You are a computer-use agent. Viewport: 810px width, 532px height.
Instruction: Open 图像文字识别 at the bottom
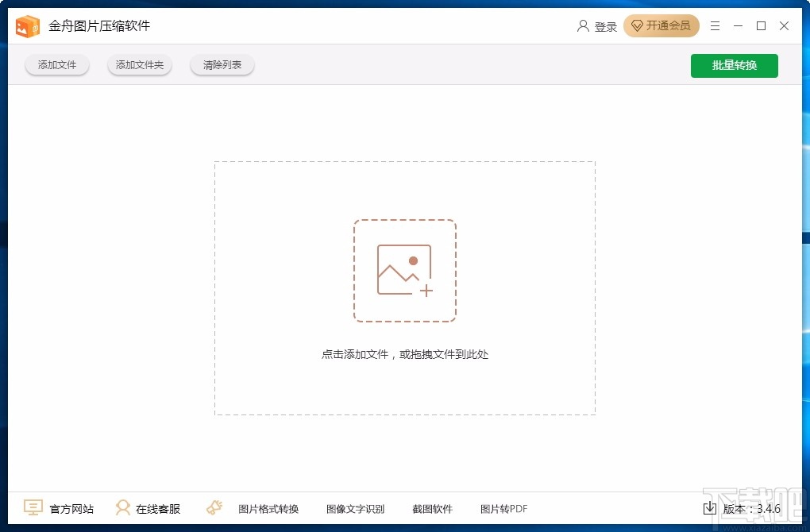[x=355, y=508]
